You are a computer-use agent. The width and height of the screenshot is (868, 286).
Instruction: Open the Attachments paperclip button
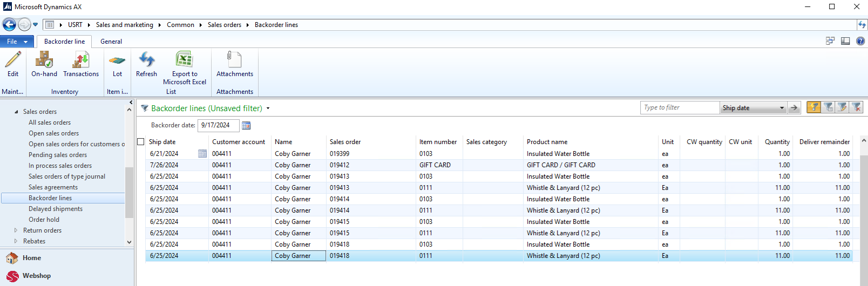click(235, 64)
